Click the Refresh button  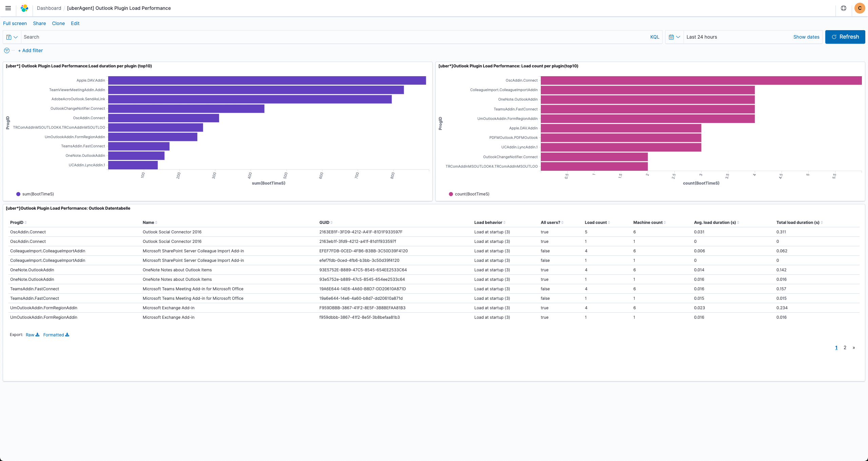845,37
